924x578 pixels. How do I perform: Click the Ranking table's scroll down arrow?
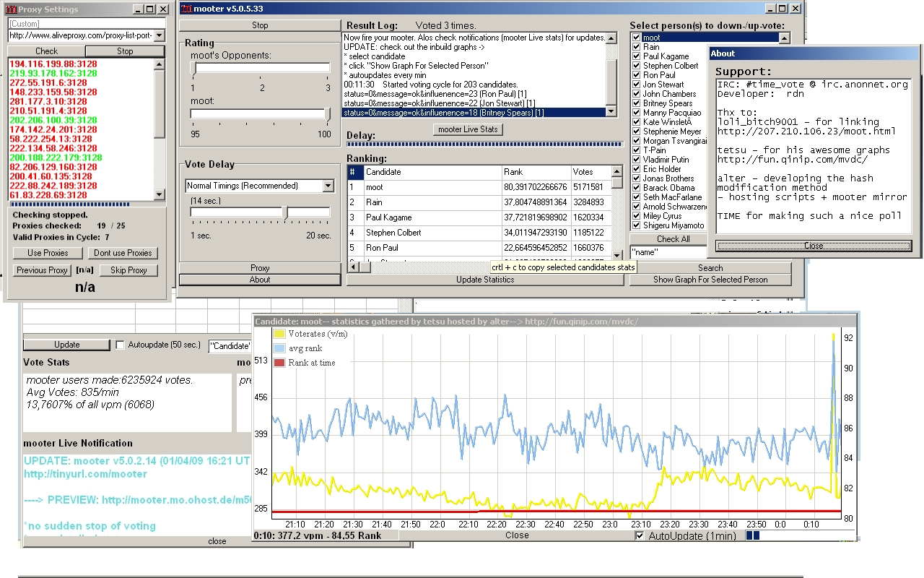[616, 256]
